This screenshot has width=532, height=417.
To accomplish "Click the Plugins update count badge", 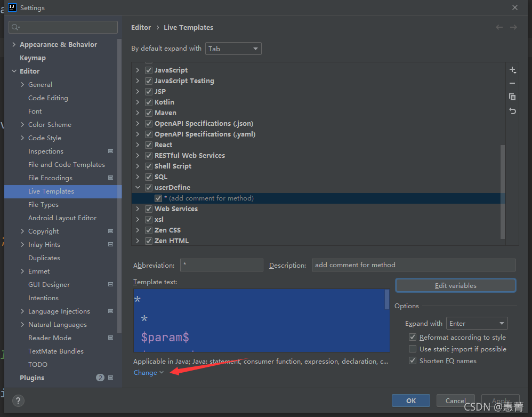I will click(x=100, y=378).
